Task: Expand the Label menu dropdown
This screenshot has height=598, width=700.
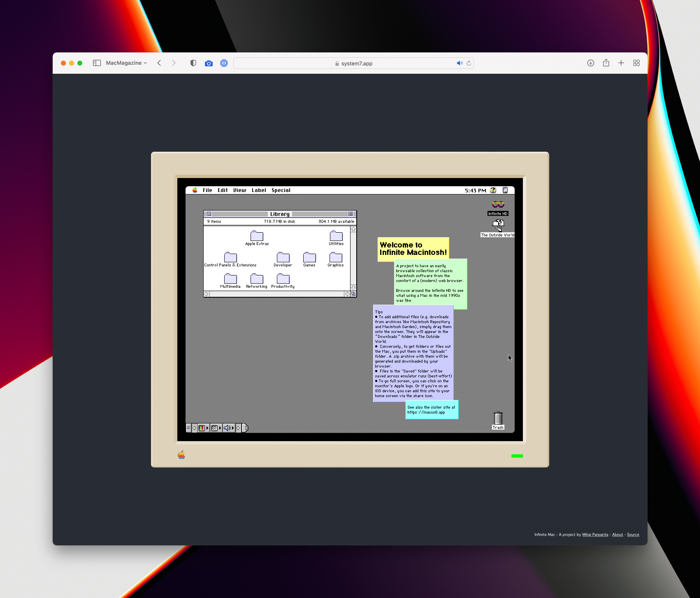Action: click(x=258, y=190)
